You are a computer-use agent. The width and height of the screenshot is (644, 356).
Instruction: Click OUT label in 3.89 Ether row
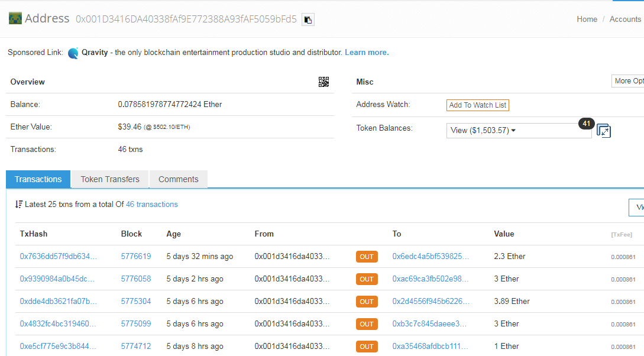[x=367, y=302]
